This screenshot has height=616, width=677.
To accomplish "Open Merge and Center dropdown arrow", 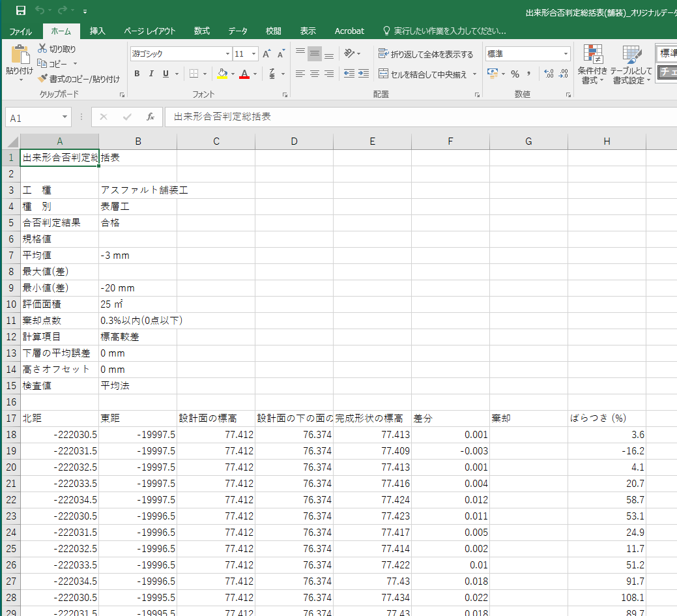I will (474, 74).
